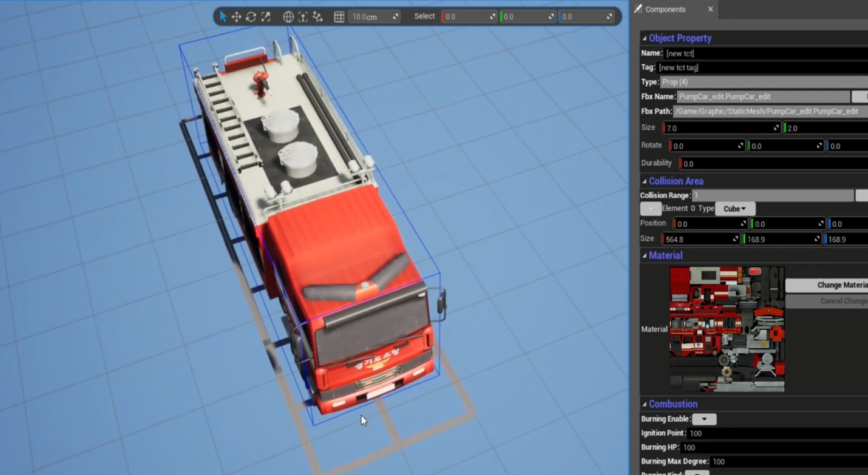The image size is (868, 475).
Task: Click the Fbx Name field
Action: (x=764, y=96)
